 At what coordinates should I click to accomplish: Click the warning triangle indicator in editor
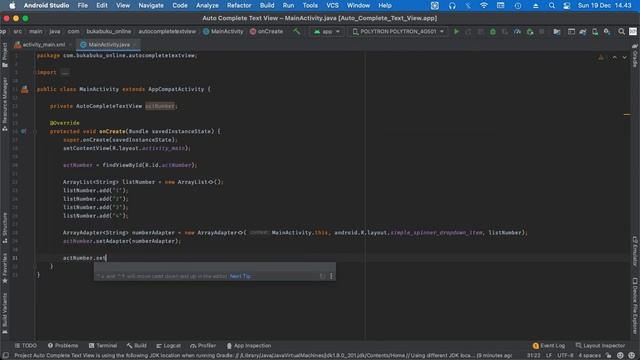coord(601,58)
